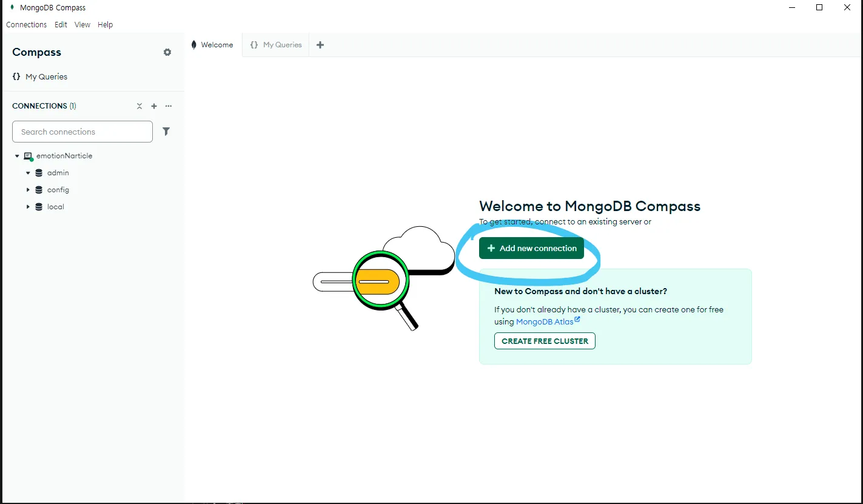
Task: Click the CONNECTIONS (1) header
Action: (x=44, y=106)
